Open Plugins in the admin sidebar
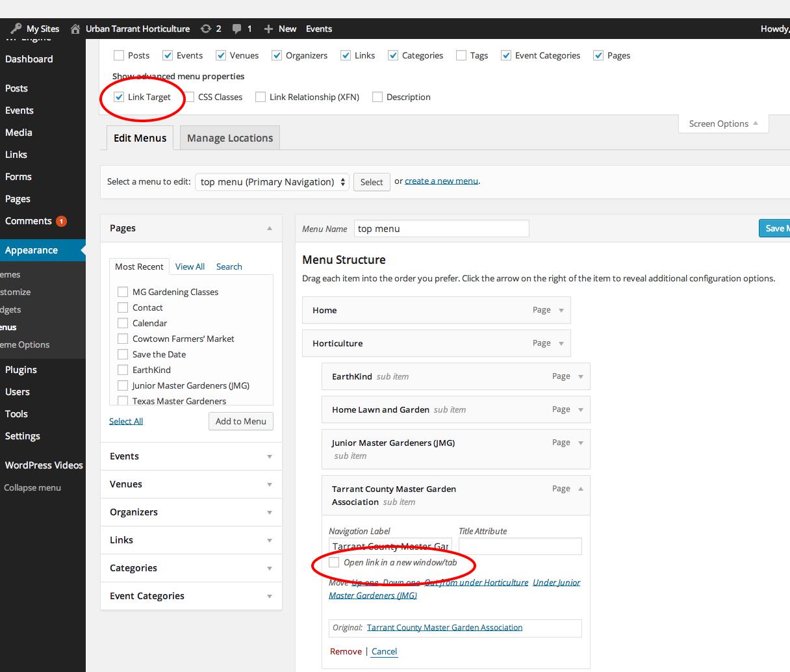790x672 pixels. pos(21,370)
